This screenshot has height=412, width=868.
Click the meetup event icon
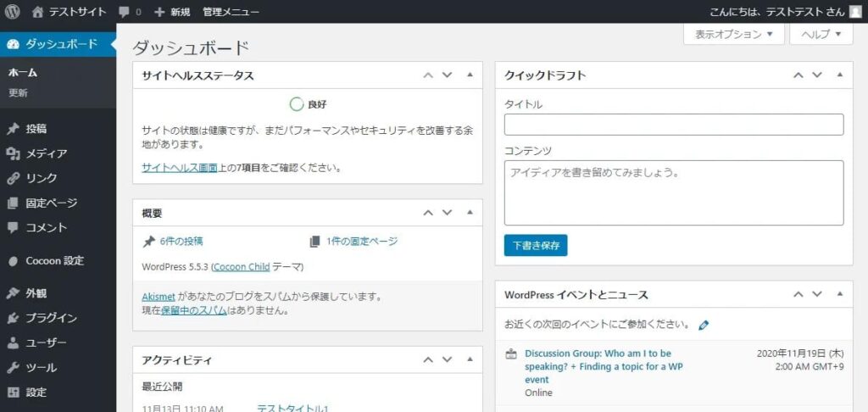[511, 354]
